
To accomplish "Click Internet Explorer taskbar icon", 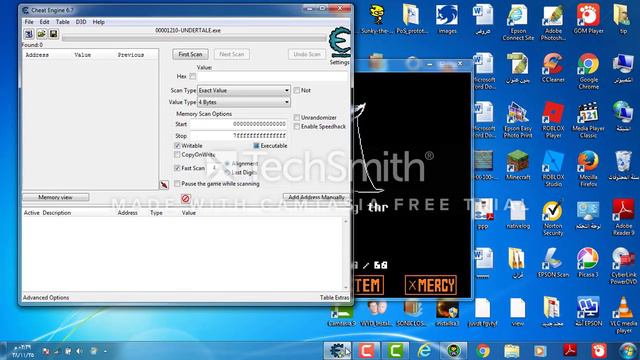I will (424, 351).
